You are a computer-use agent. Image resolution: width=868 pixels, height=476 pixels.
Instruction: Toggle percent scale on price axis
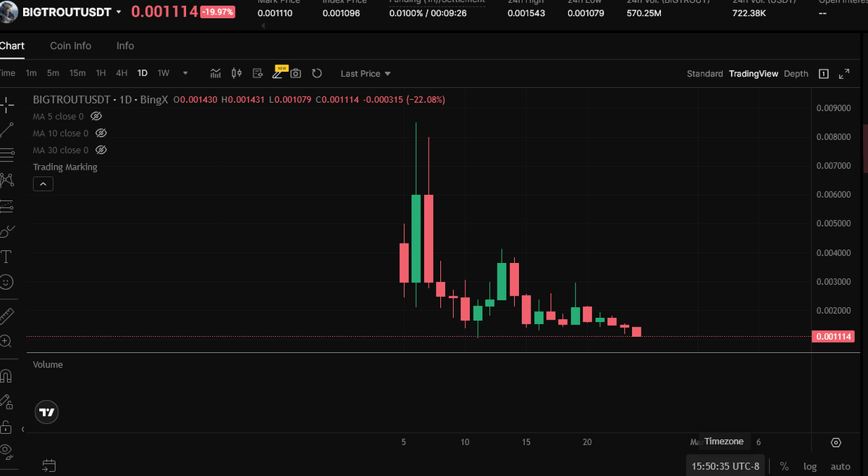[784, 466]
